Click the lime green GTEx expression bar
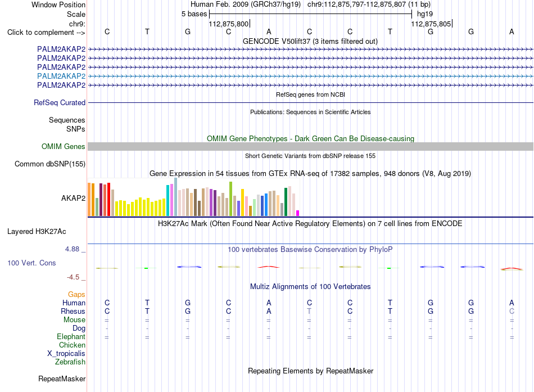The width and height of the screenshot is (534, 392). pyautogui.click(x=231, y=199)
